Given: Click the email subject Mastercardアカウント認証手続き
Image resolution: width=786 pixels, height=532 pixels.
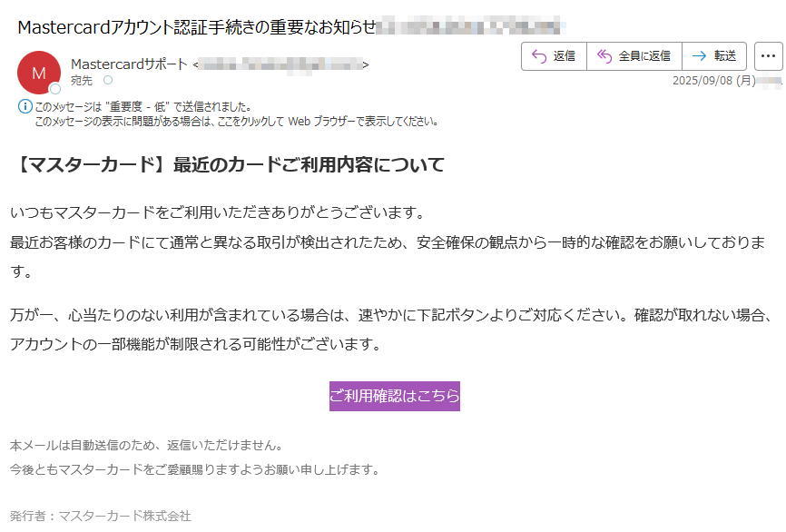Looking at the screenshot, I should point(196,27).
